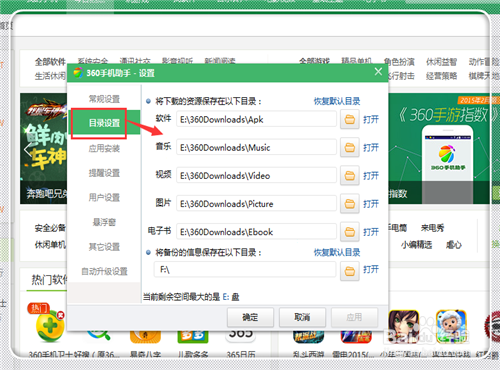Open 来电秀 link in main window
This screenshot has width=500, height=370.
432,228
